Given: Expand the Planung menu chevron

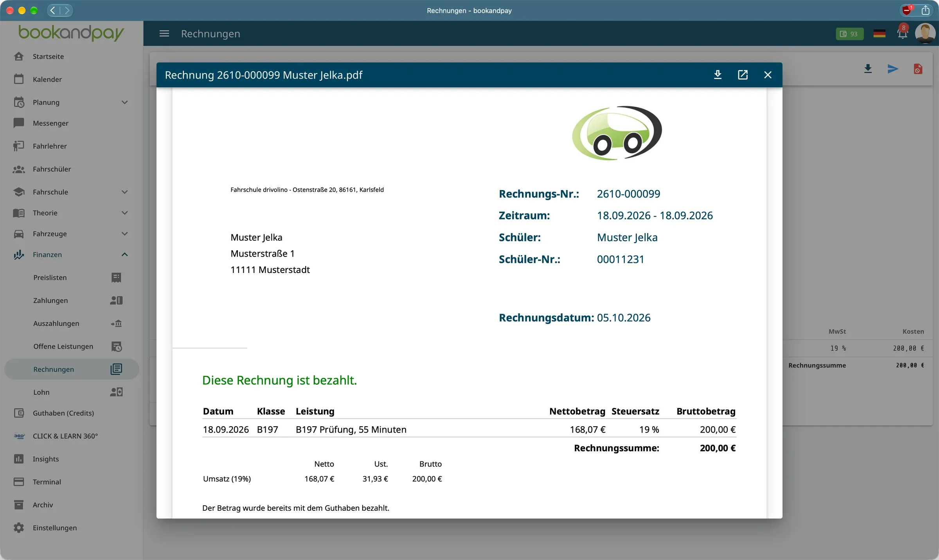Looking at the screenshot, I should pyautogui.click(x=124, y=102).
